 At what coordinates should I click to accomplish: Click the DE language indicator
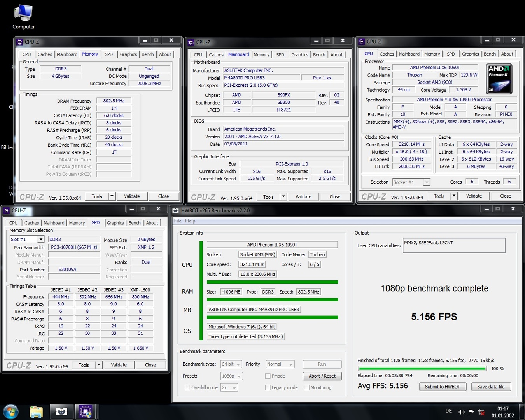[449, 411]
